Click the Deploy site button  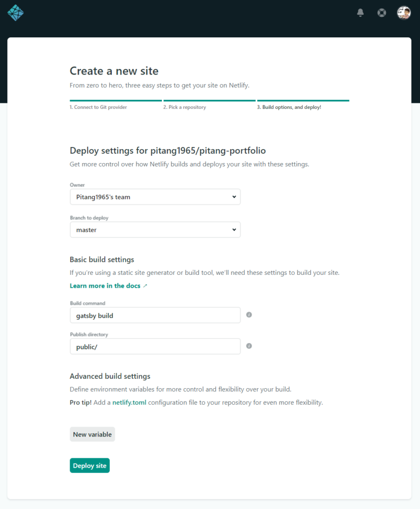pos(89,465)
